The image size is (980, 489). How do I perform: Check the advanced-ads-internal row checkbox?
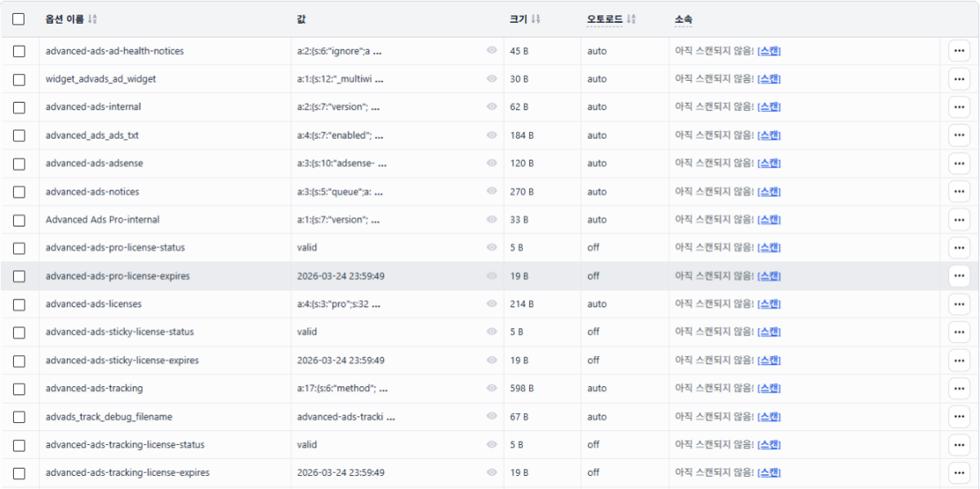pyautogui.click(x=19, y=107)
